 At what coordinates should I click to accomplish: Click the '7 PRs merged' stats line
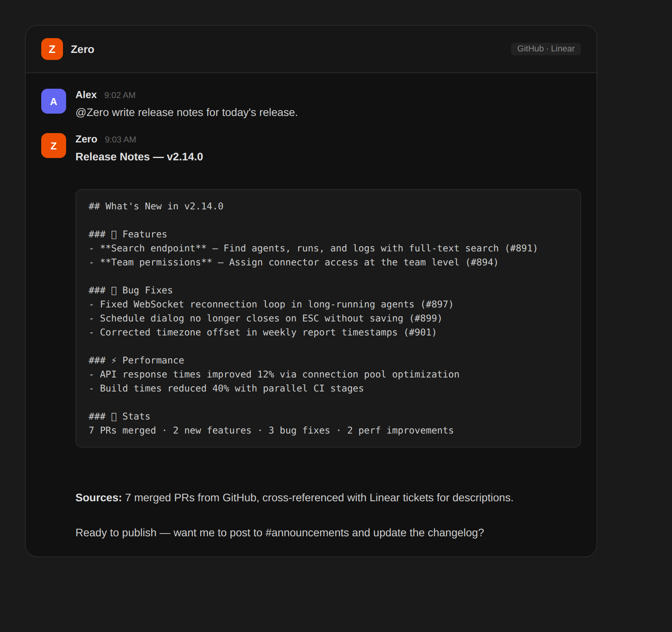(x=271, y=430)
